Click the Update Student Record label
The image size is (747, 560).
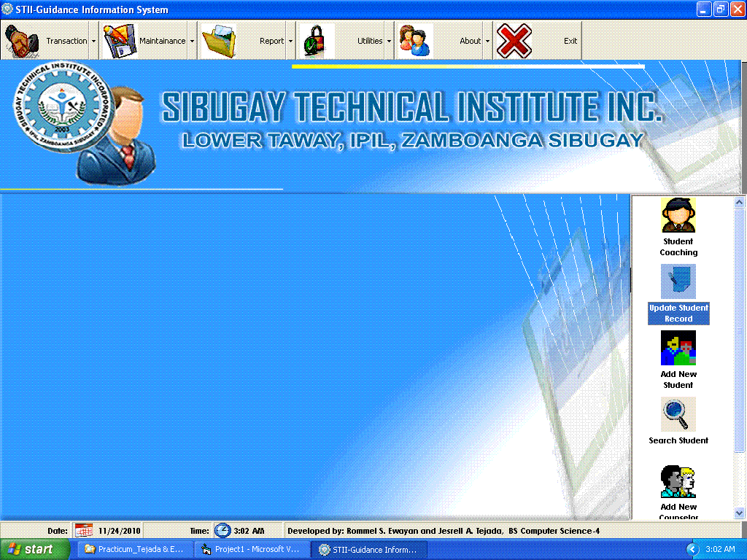coord(678,314)
